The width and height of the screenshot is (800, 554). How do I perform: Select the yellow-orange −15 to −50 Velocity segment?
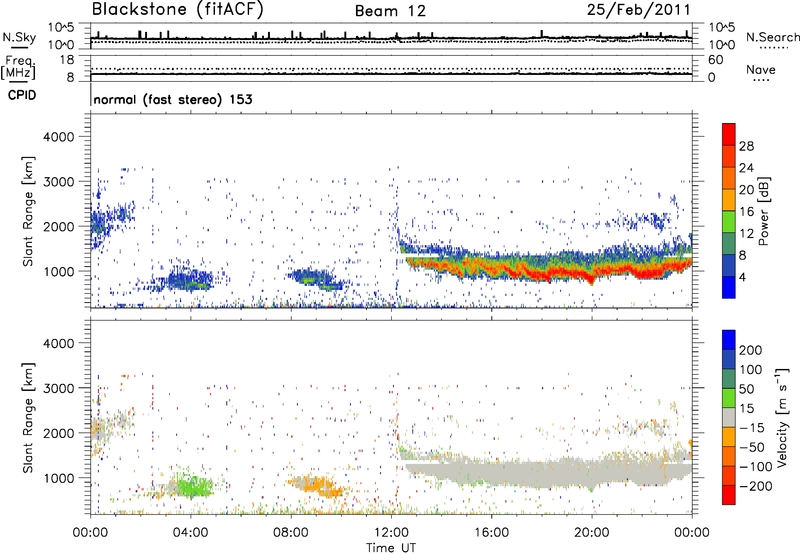point(729,437)
